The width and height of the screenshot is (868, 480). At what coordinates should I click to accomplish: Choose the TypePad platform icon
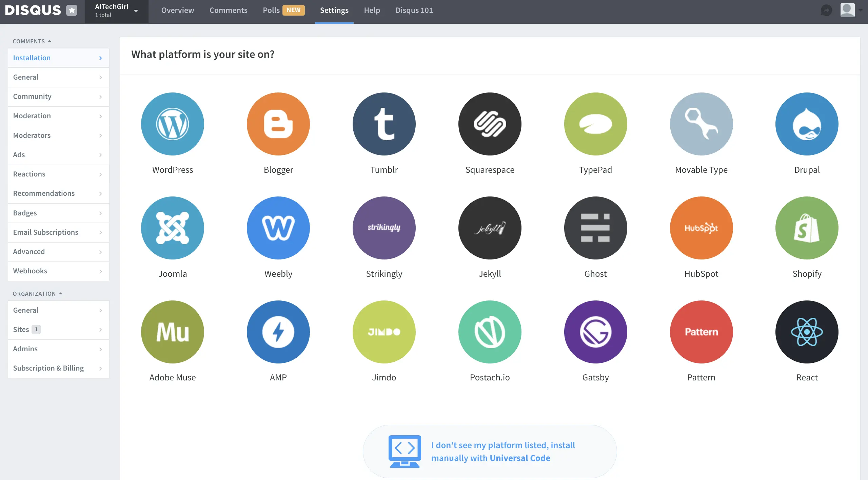coord(596,124)
